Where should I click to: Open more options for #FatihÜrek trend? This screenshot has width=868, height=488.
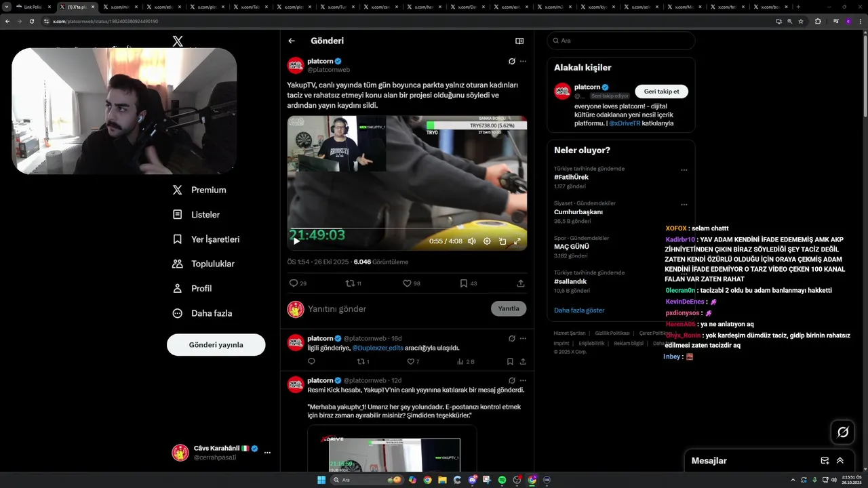(x=684, y=170)
